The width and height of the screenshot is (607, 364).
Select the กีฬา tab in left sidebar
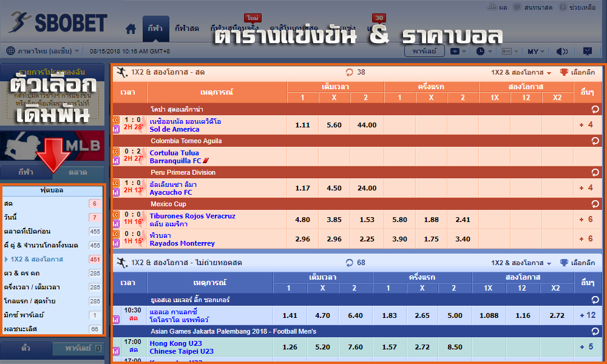[26, 172]
